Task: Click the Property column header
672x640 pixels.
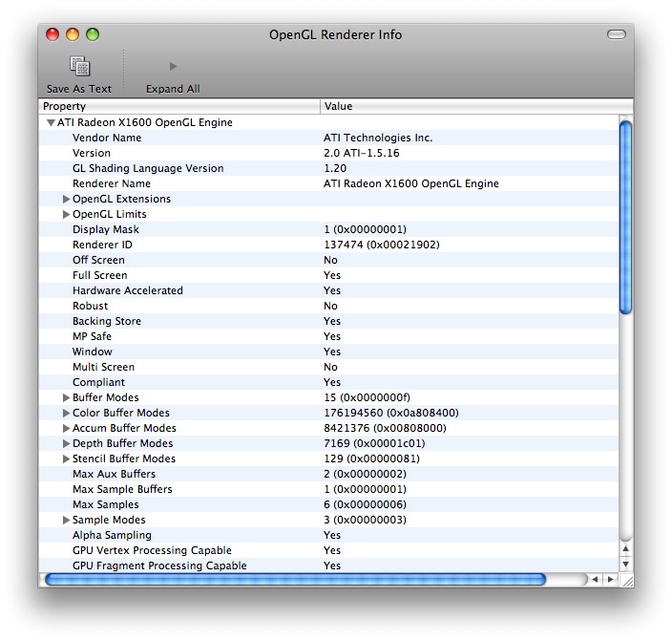Action: point(179,107)
